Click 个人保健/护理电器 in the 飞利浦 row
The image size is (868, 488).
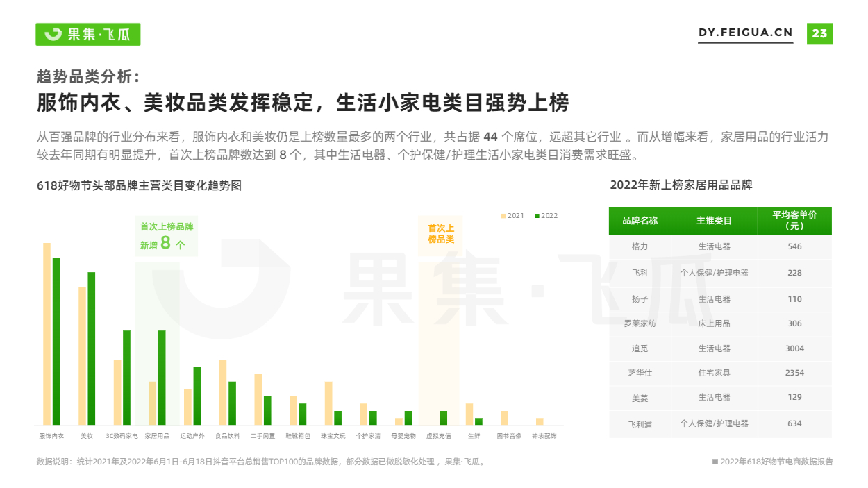click(x=715, y=423)
